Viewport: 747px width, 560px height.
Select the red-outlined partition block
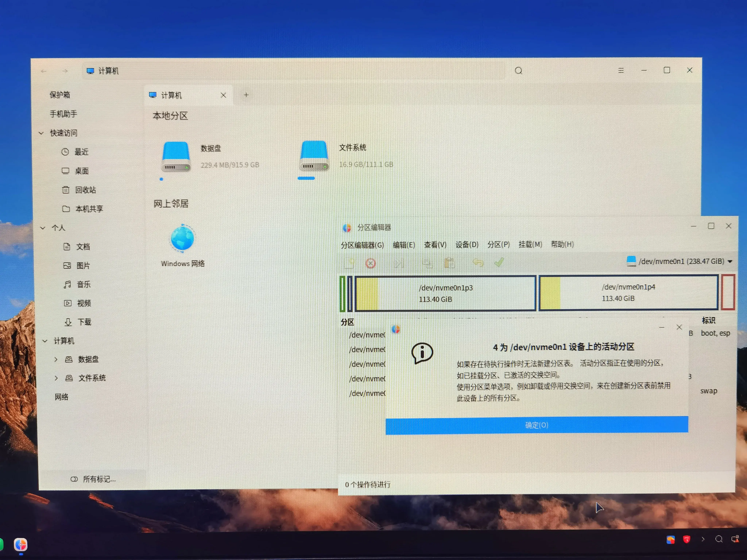point(728,292)
